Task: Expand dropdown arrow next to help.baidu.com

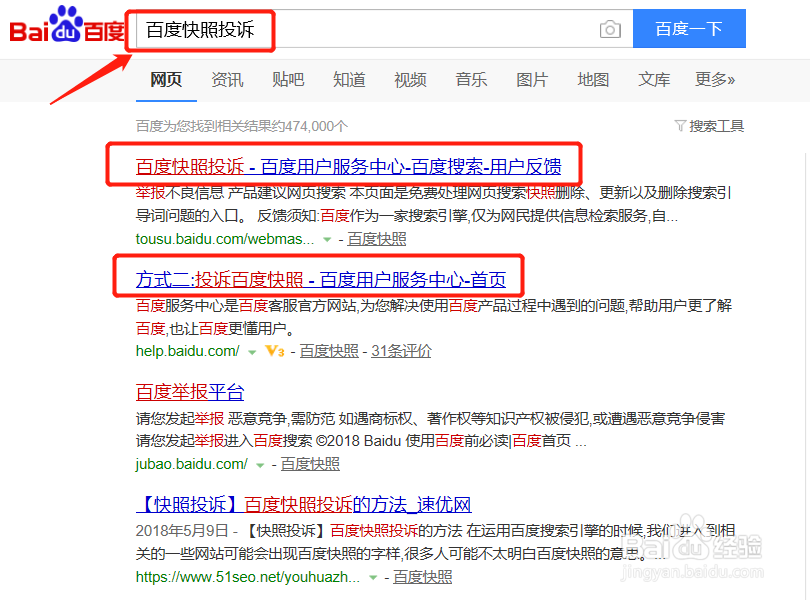Action: 252,352
